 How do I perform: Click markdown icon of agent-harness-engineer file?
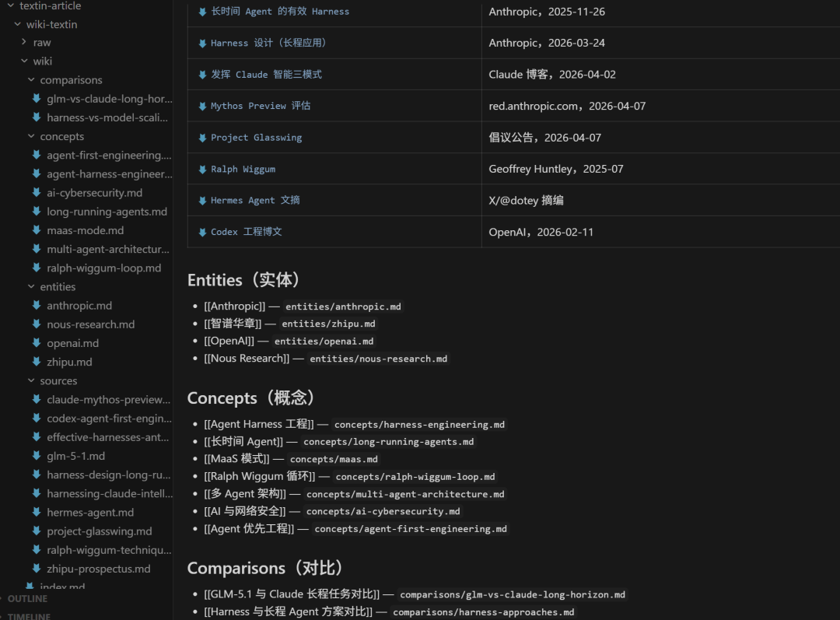[x=37, y=173]
